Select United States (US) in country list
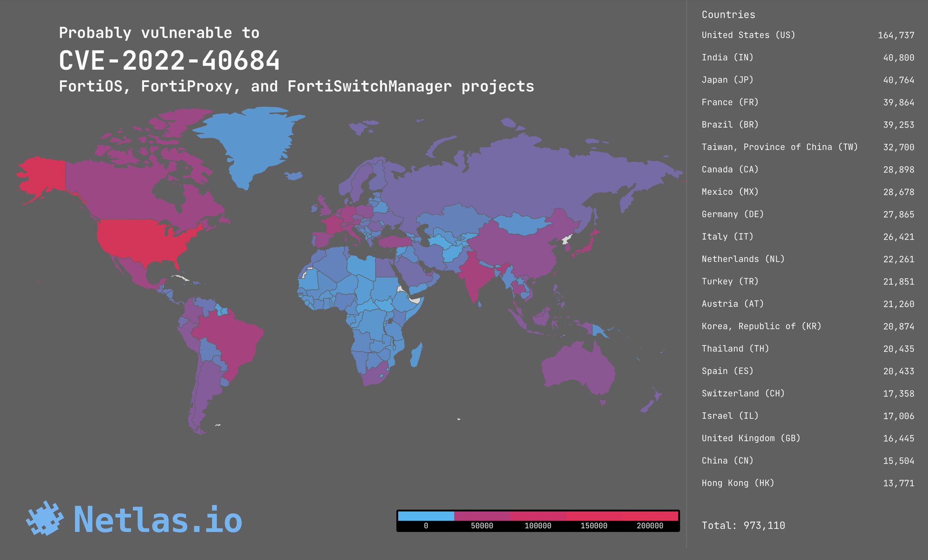928x560 pixels. [748, 35]
